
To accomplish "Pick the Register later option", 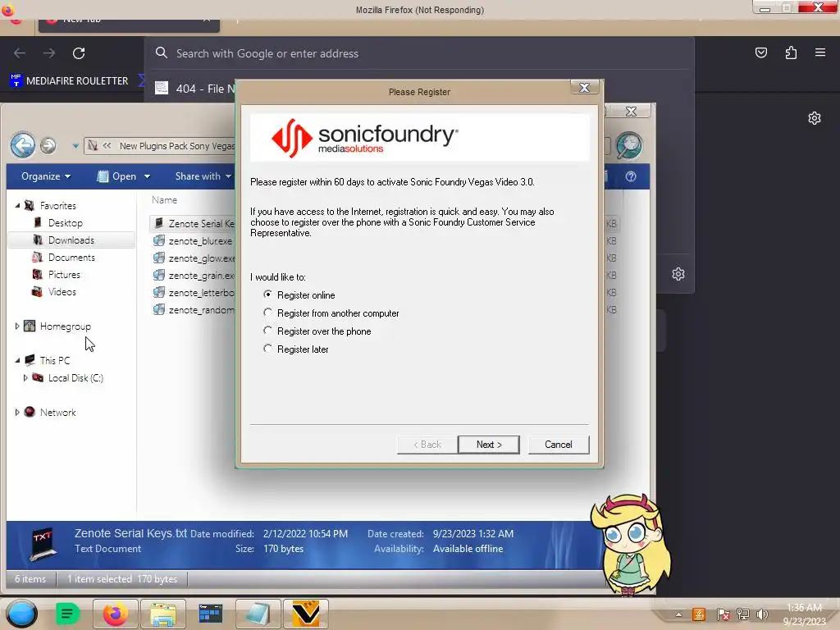I will tap(295, 349).
